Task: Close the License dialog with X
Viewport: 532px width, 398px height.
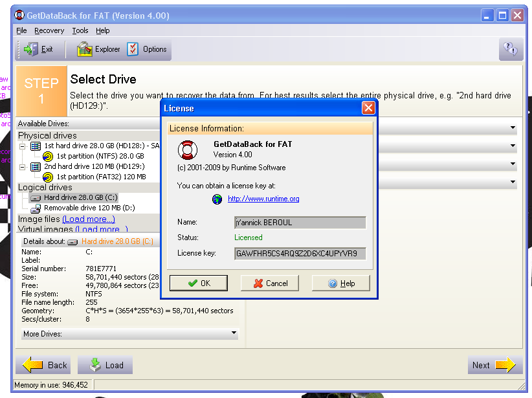Action: (x=368, y=108)
